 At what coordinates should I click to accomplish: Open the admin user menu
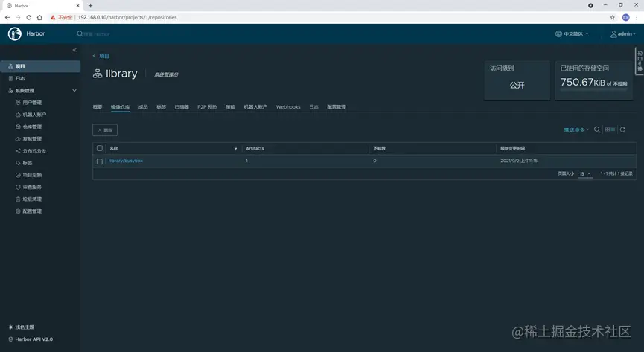[623, 33]
